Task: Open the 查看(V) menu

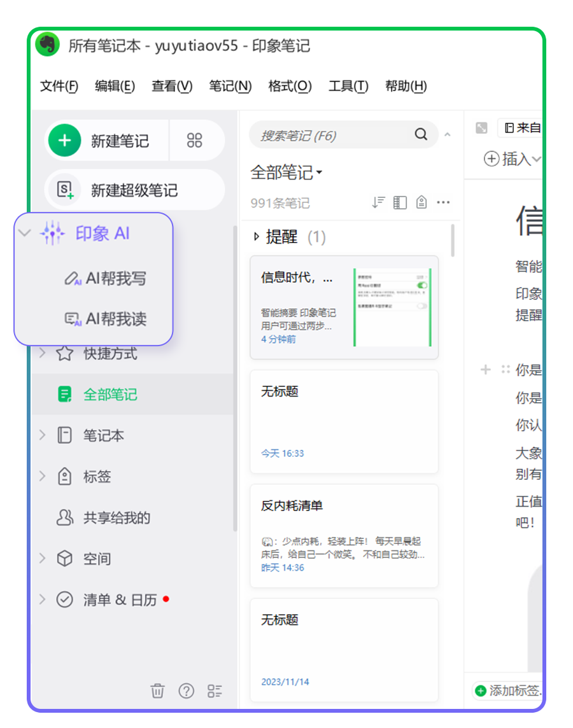Action: pyautogui.click(x=172, y=86)
